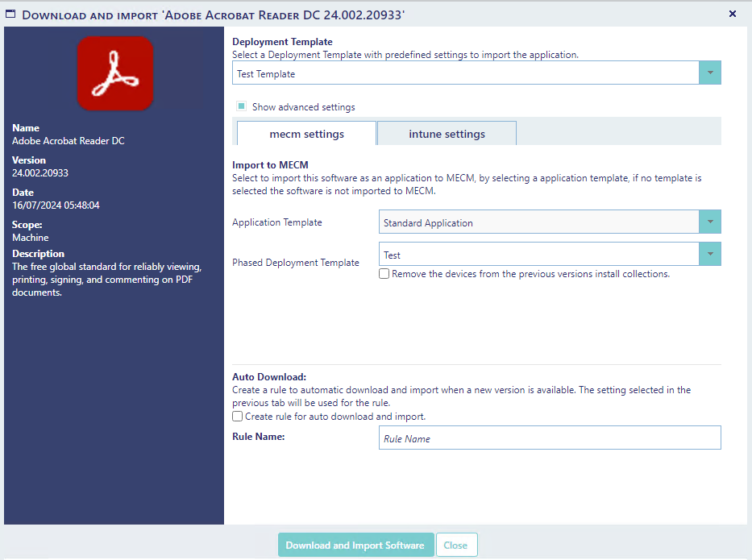Click the Application Template label
The width and height of the screenshot is (752, 560).
coord(277,222)
